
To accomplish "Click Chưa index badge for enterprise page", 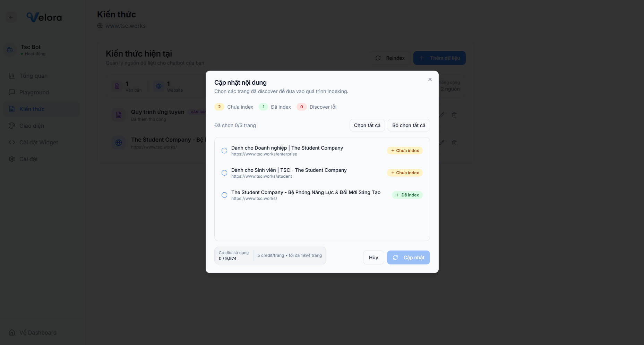I will coord(405,151).
